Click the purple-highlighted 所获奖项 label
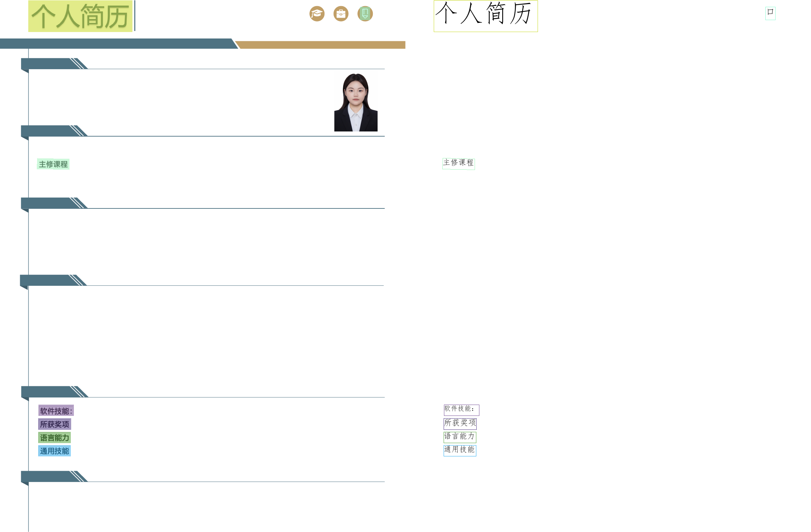The height and width of the screenshot is (532, 811). pos(54,424)
